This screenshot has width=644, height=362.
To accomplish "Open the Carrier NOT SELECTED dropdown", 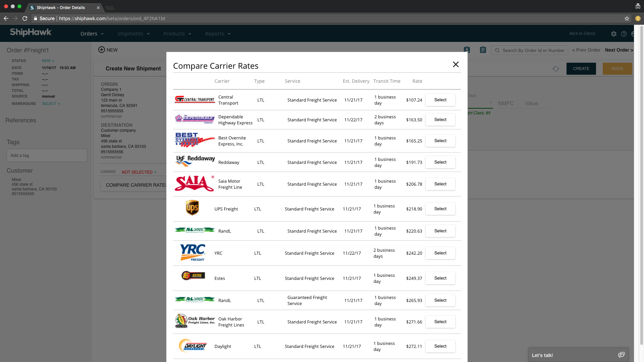I will 139,172.
